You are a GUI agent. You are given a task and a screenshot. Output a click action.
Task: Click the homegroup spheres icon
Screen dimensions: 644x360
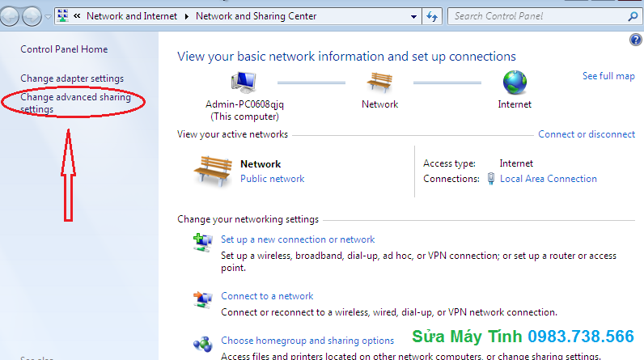[203, 344]
